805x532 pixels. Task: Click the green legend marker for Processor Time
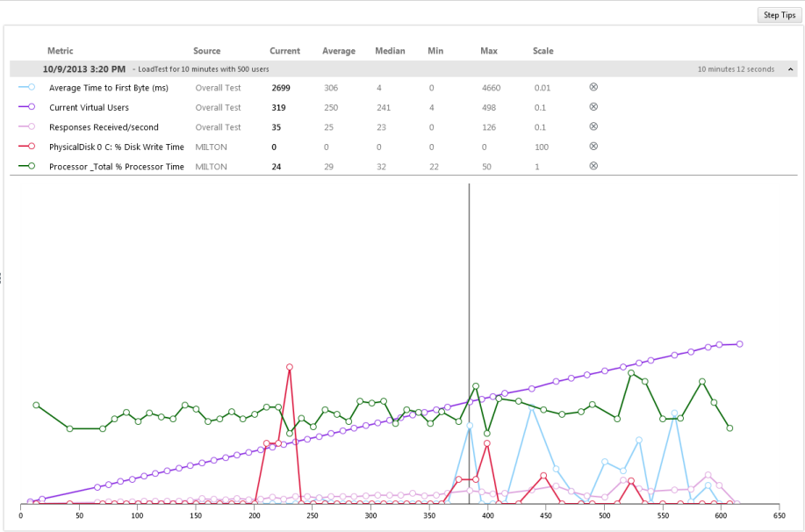pos(26,166)
